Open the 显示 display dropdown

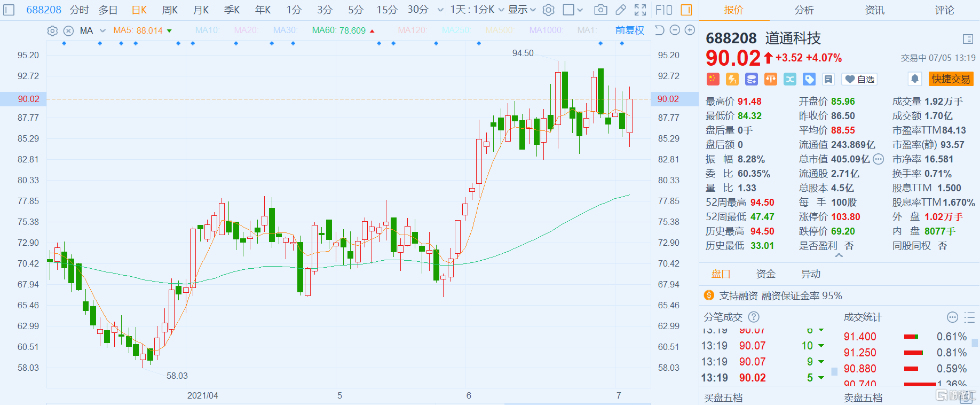521,10
